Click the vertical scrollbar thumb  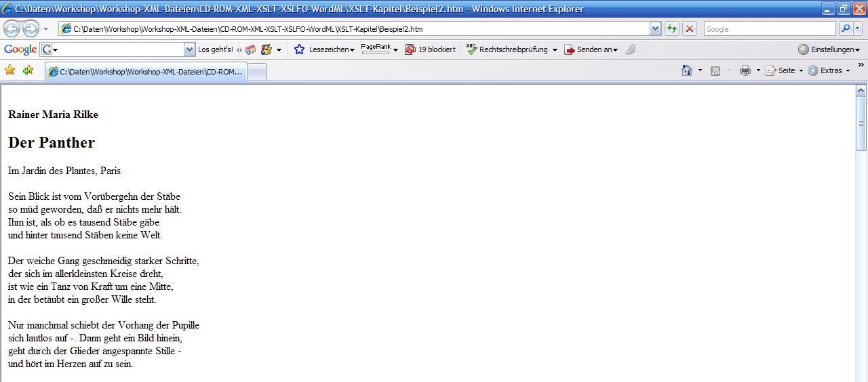[861, 123]
